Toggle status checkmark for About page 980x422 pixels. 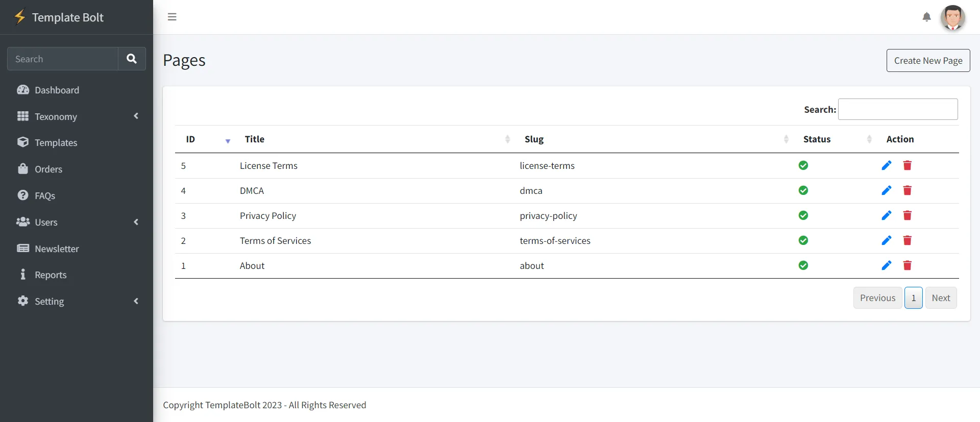(803, 265)
